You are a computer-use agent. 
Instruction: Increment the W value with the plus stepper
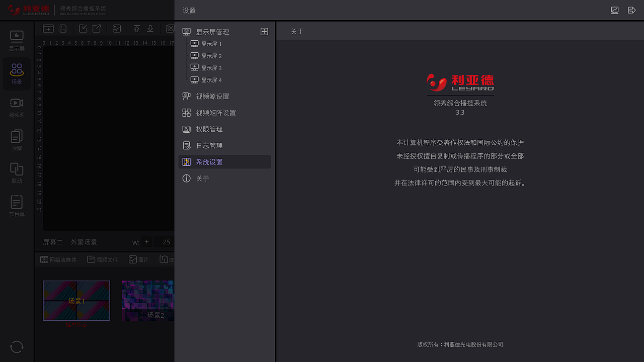[x=146, y=242]
